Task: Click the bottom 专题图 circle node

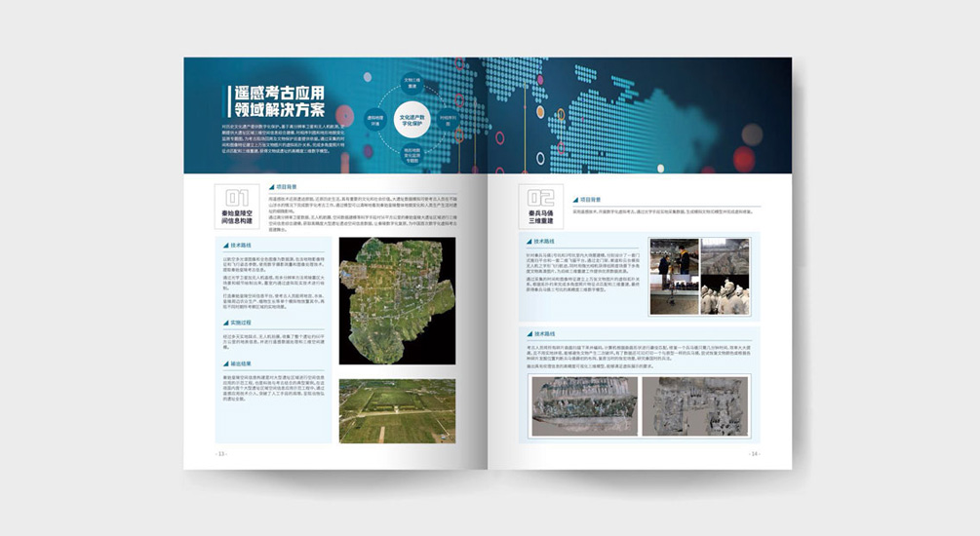Action: pyautogui.click(x=412, y=152)
